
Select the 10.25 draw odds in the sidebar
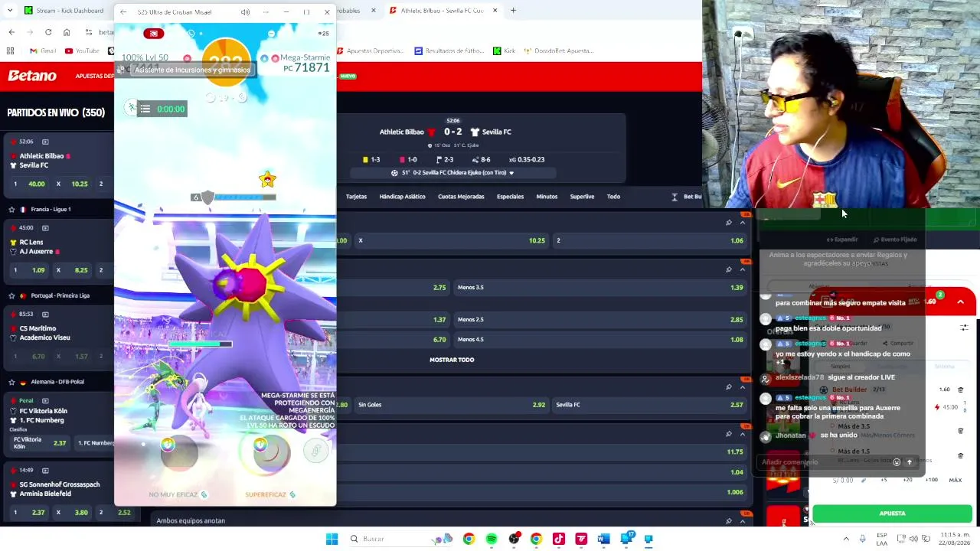tap(72, 184)
